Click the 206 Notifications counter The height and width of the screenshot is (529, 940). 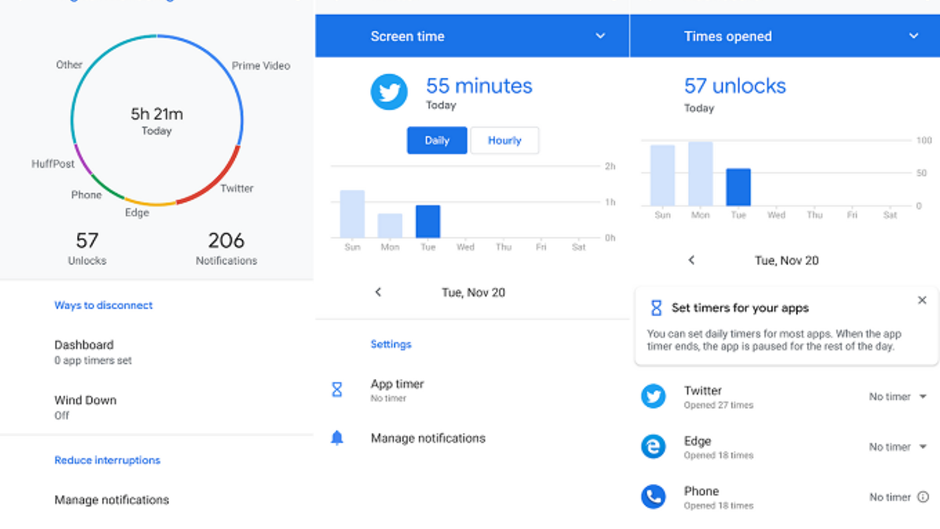point(226,248)
